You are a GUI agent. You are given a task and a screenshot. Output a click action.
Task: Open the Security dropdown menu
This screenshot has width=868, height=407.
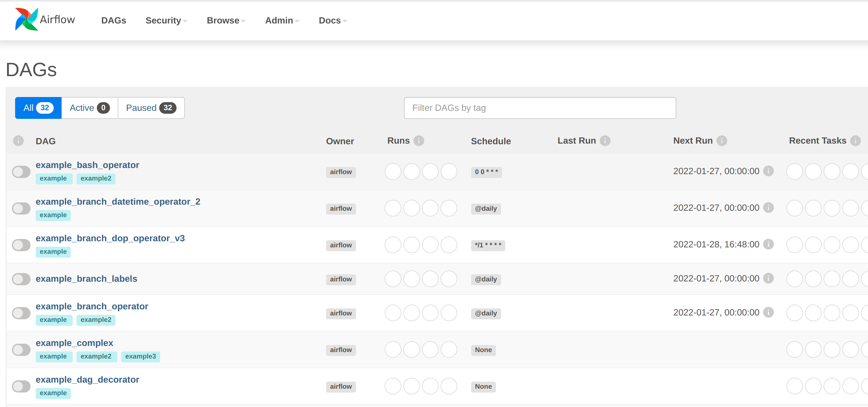point(166,21)
